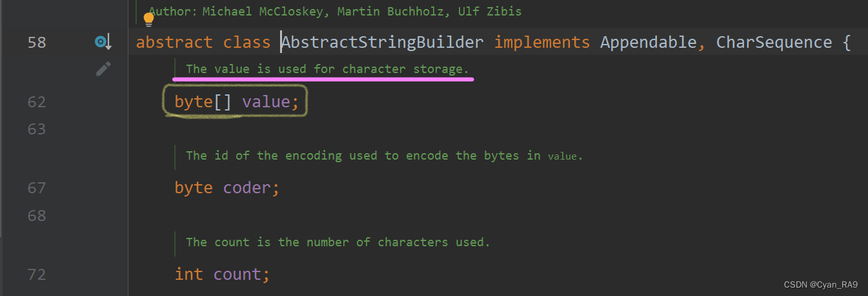Viewport: 868px width, 296px height.
Task: Click line number 62 in the gutter
Action: point(37,102)
